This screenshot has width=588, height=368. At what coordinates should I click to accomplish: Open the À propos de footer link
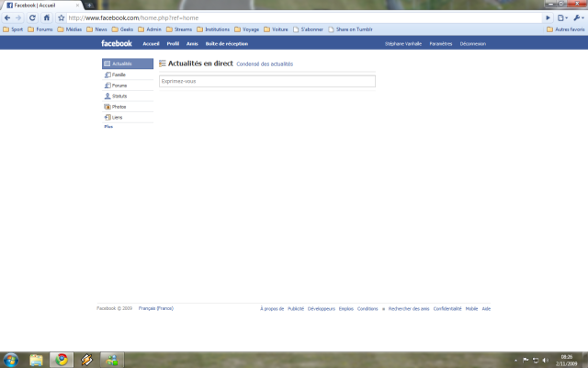272,309
